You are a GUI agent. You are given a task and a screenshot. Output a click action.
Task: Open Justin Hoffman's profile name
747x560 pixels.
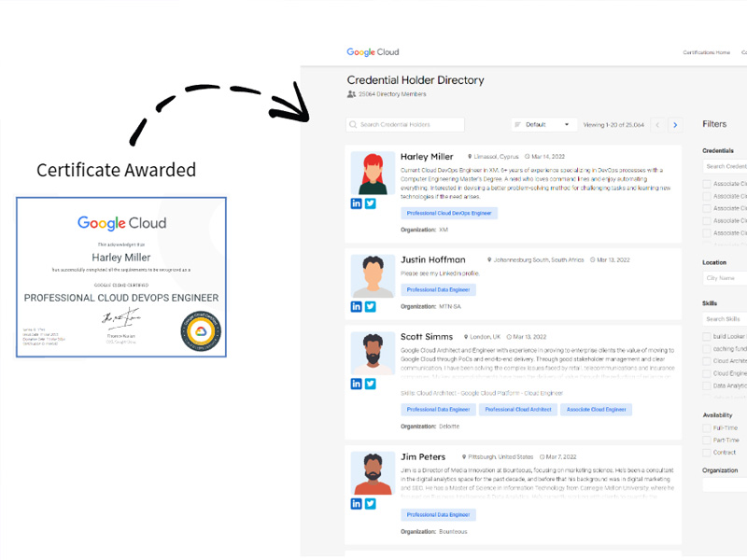pos(433,260)
